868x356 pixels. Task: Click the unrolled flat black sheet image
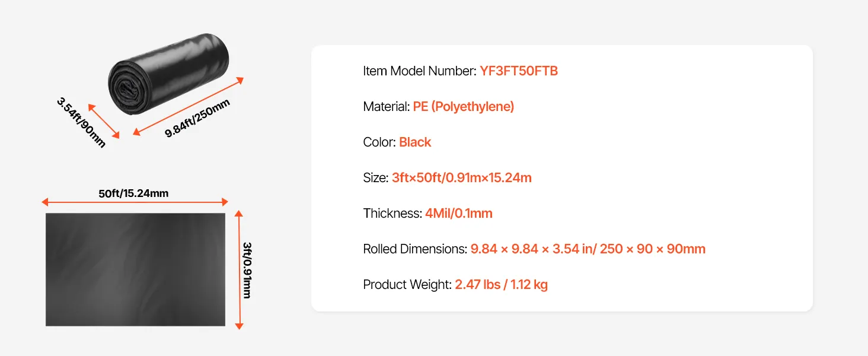(x=135, y=269)
